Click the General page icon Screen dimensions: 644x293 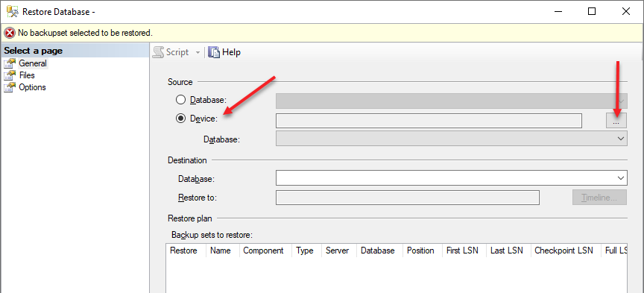pos(9,63)
